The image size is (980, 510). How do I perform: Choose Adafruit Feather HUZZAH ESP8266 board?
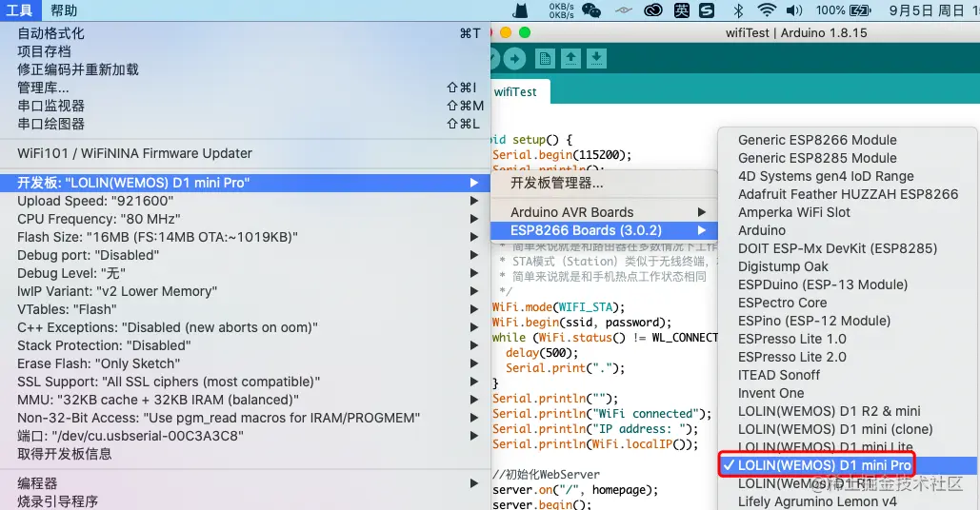click(x=848, y=194)
